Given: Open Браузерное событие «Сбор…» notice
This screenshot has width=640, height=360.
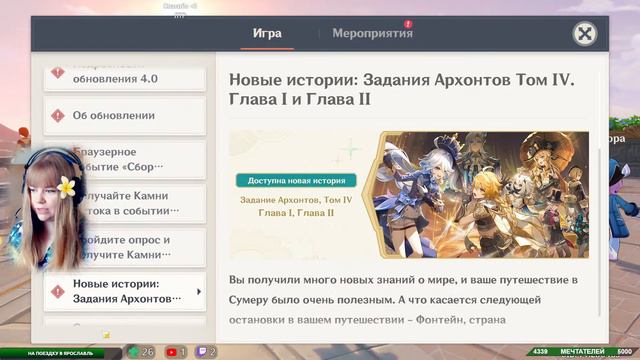Looking at the screenshot, I should (124, 160).
